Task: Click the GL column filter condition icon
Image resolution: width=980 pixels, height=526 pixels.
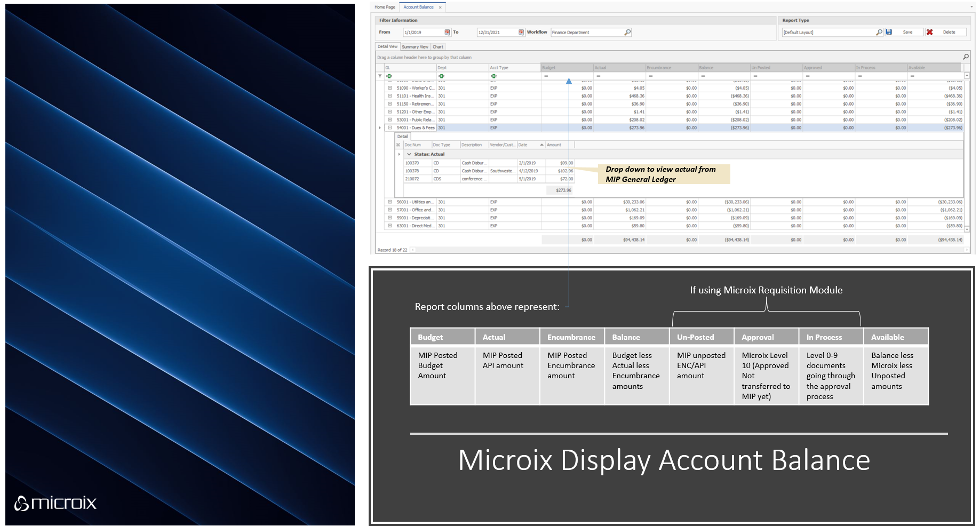Action: pyautogui.click(x=389, y=76)
